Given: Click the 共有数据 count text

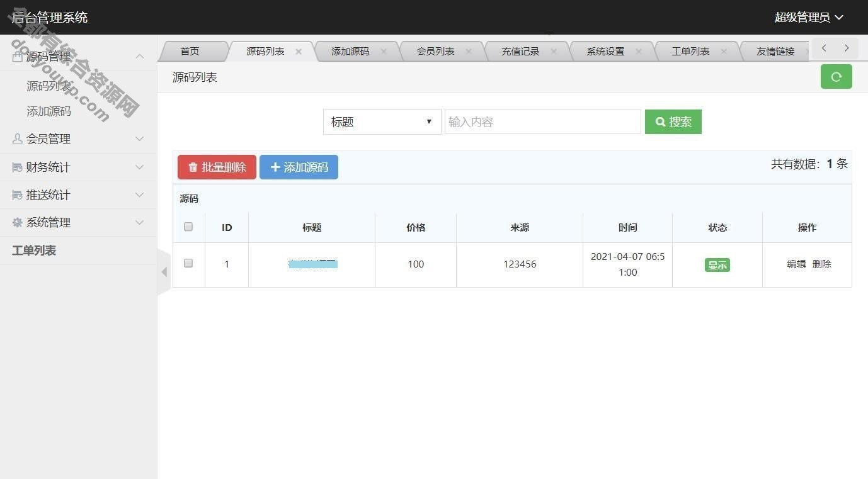Looking at the screenshot, I should click(x=809, y=164).
